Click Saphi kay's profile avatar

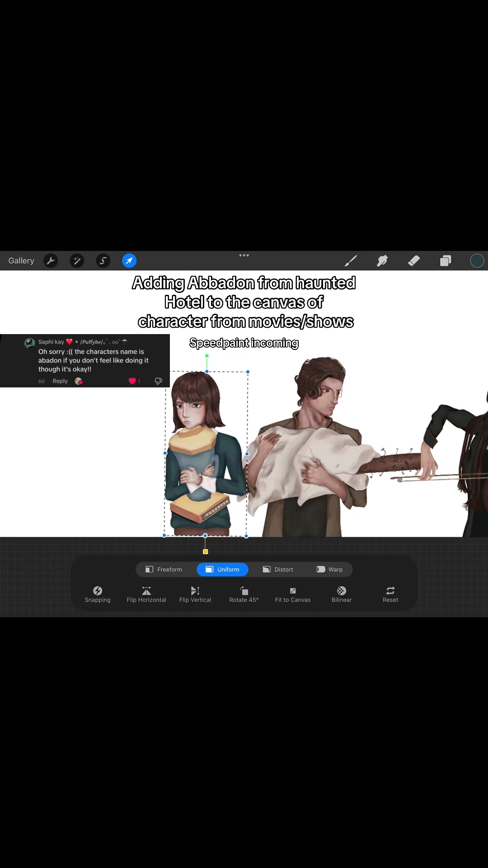pyautogui.click(x=29, y=343)
